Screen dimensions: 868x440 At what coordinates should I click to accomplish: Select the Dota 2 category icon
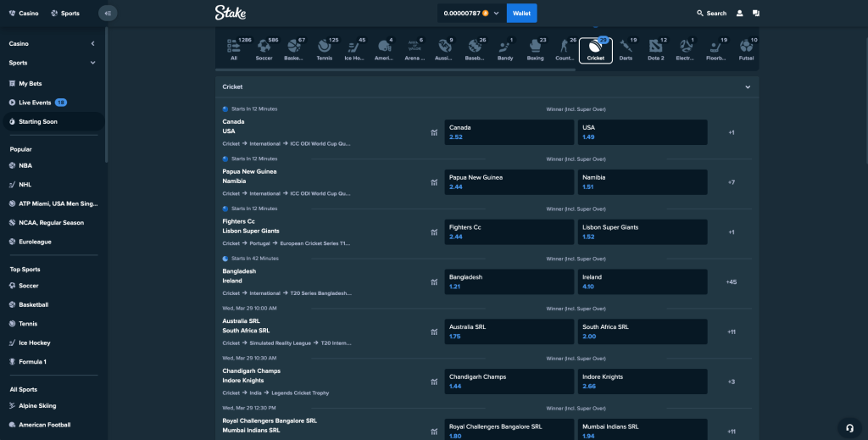pyautogui.click(x=656, y=50)
